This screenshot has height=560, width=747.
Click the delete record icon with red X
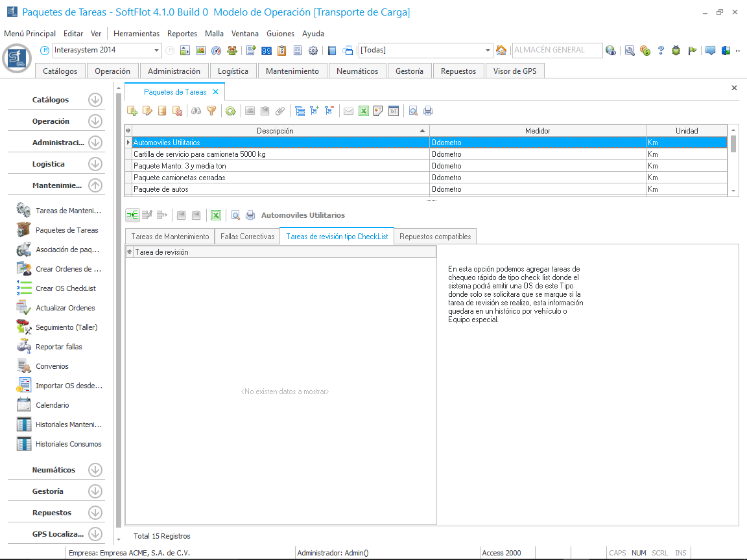coord(177,111)
